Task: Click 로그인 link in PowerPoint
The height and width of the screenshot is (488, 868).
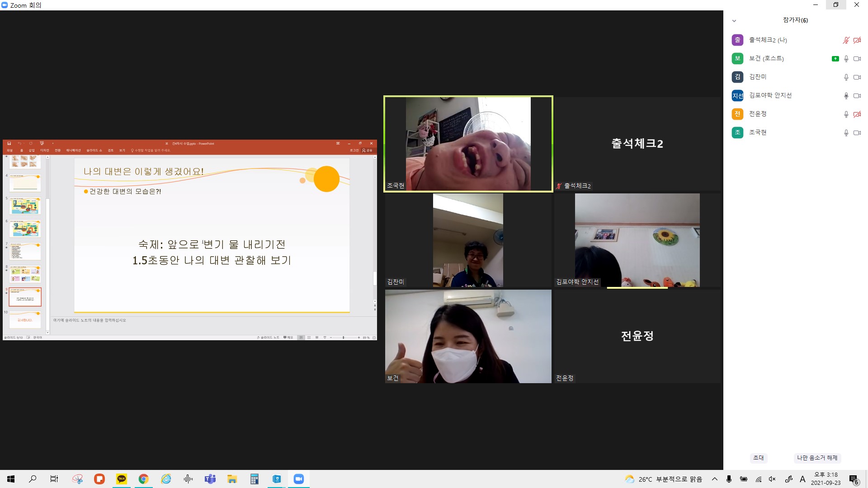Action: click(x=354, y=150)
